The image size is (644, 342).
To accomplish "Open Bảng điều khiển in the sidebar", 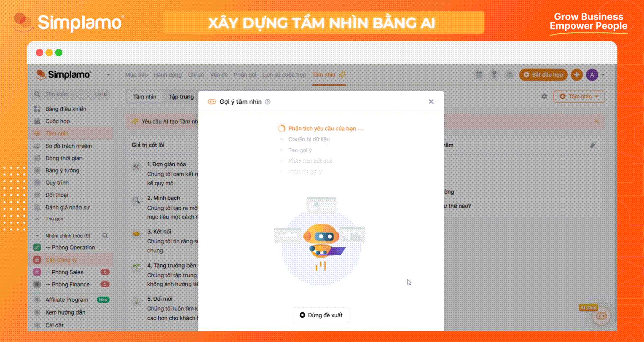I will click(x=66, y=109).
